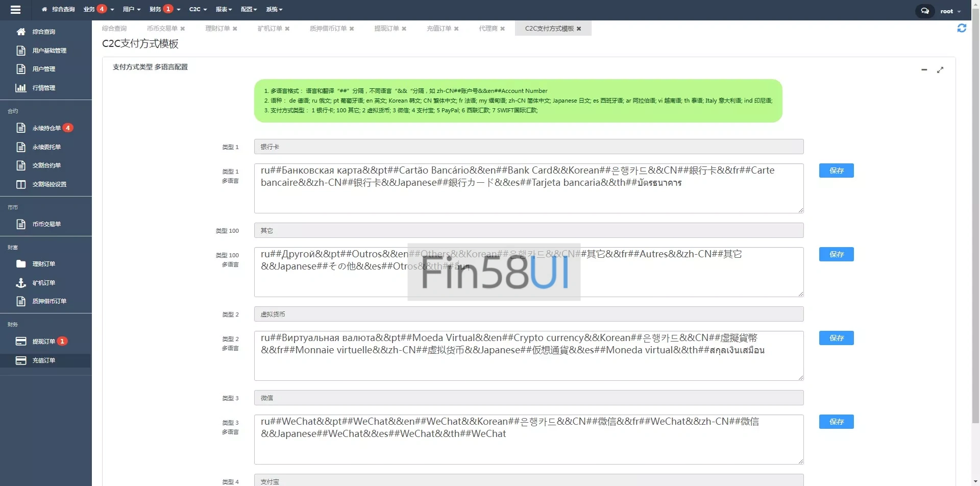Close the 代理商 tab using X icon

click(x=503, y=29)
